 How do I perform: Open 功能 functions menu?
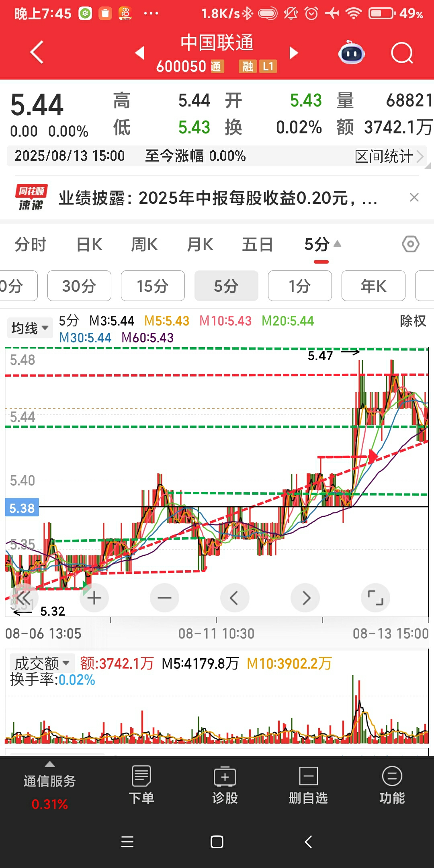point(392,785)
